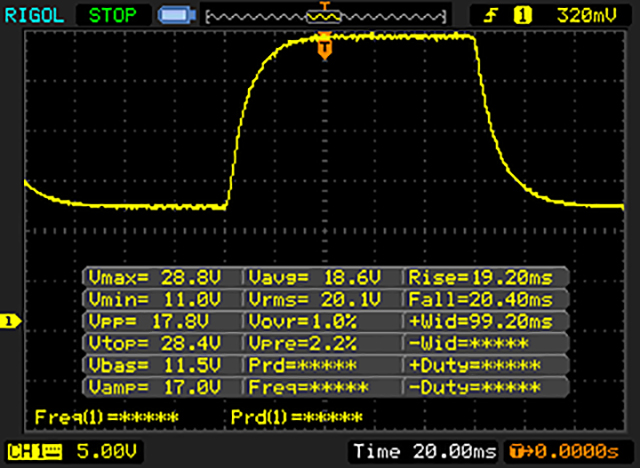Click the Fall=20.40ms measurement
This screenshot has width=640, height=468.
[481, 299]
